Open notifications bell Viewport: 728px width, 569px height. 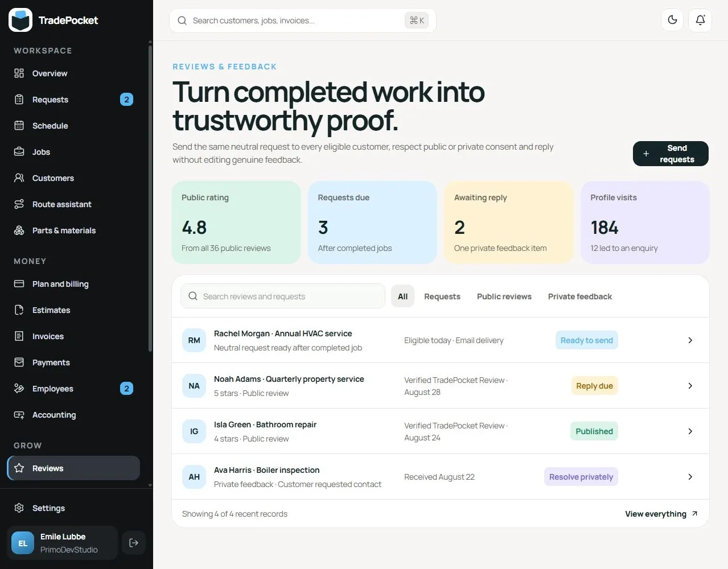click(701, 20)
